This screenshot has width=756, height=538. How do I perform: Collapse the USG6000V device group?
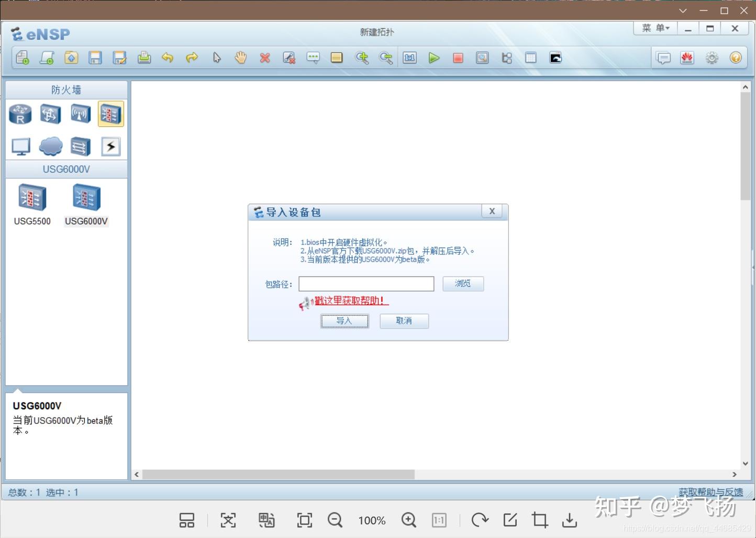(x=66, y=169)
